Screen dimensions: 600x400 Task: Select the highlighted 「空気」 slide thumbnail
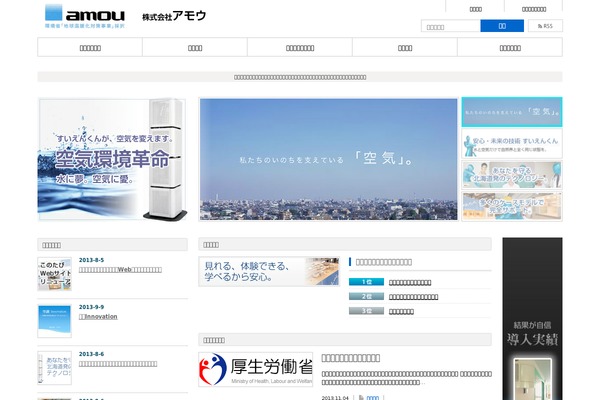(x=512, y=112)
